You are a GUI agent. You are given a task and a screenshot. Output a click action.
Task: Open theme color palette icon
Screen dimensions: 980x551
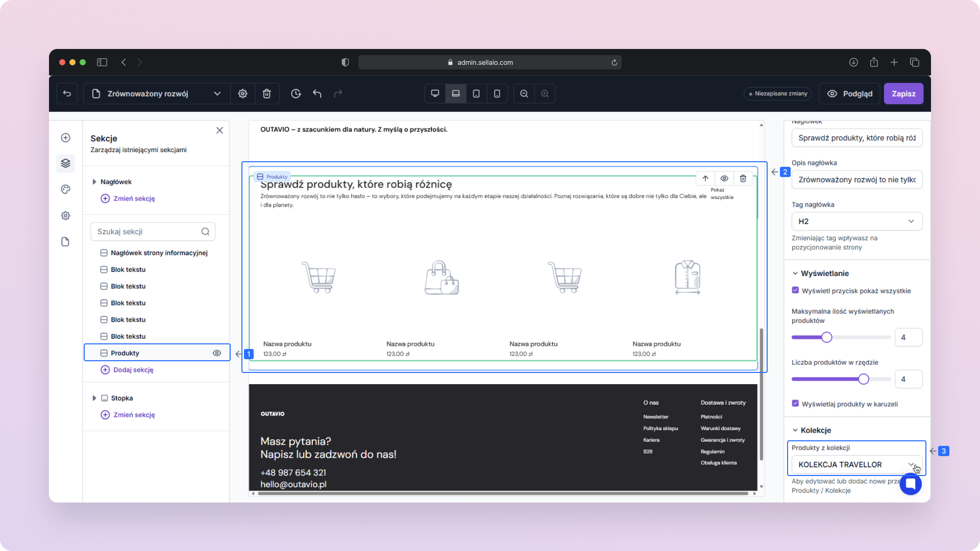[66, 189]
